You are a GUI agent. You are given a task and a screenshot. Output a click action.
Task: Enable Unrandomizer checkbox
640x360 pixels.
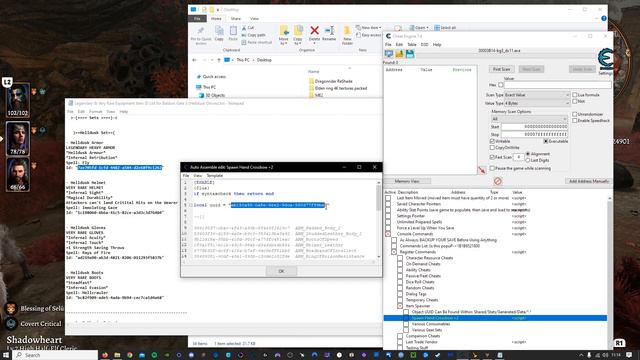pos(575,114)
